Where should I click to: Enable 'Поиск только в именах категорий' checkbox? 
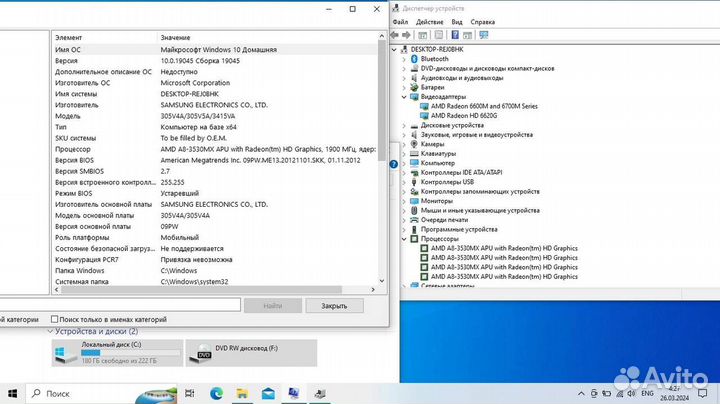coord(55,319)
